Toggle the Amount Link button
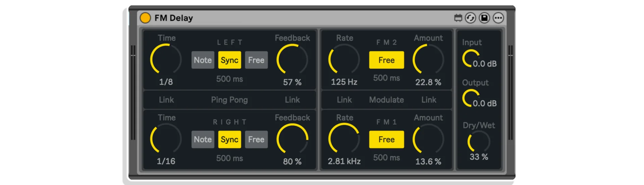Viewport: 644px width, 185px height. (x=429, y=100)
